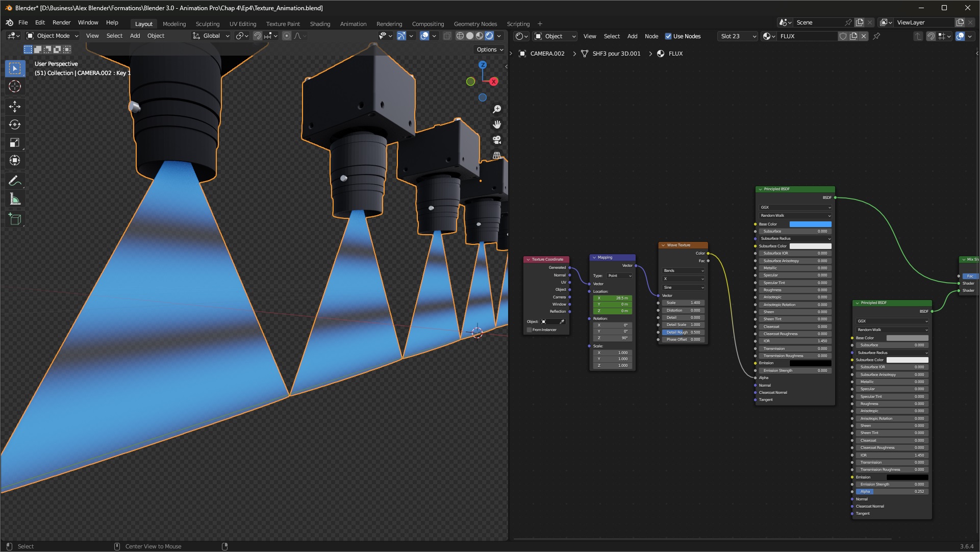The width and height of the screenshot is (980, 552).
Task: Select the Annotate pencil tool
Action: coord(15,181)
